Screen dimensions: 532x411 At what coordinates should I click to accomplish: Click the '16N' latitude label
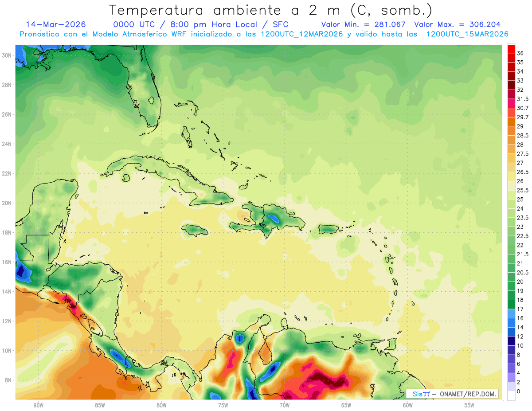[x=7, y=262]
